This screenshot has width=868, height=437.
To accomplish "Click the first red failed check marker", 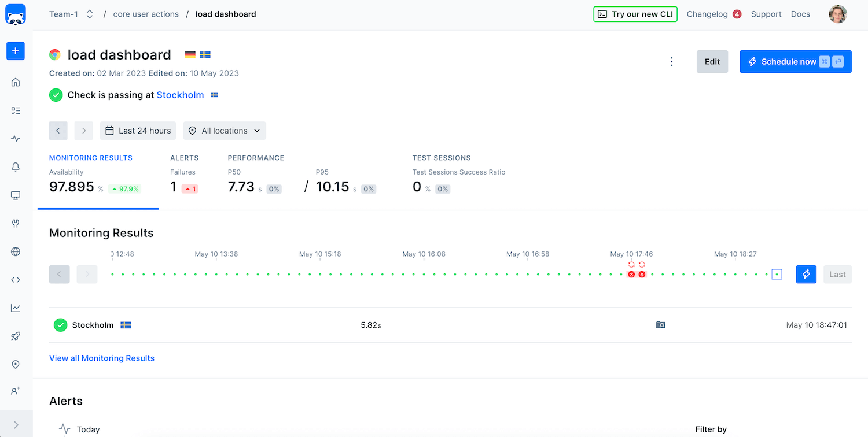I will tap(631, 275).
